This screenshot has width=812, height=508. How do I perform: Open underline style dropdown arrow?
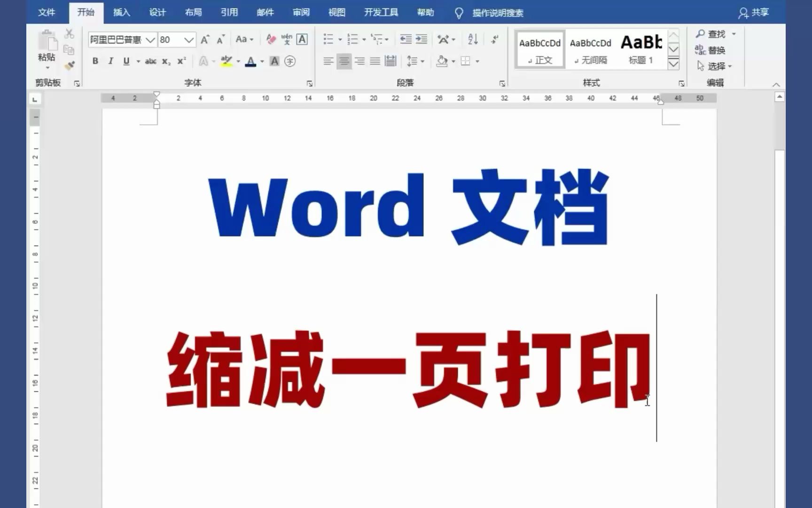tap(138, 61)
